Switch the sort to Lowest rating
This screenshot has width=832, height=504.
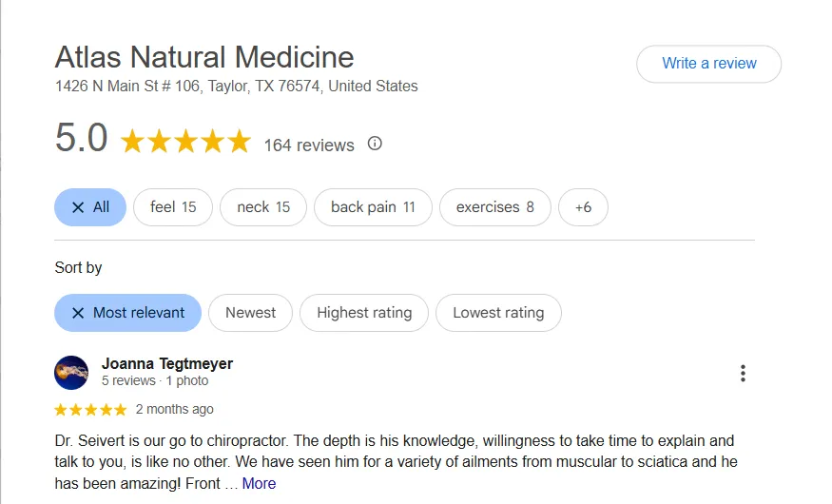point(498,313)
